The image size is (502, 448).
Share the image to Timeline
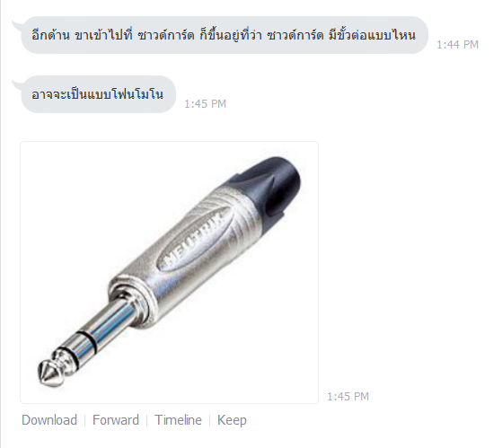[178, 420]
